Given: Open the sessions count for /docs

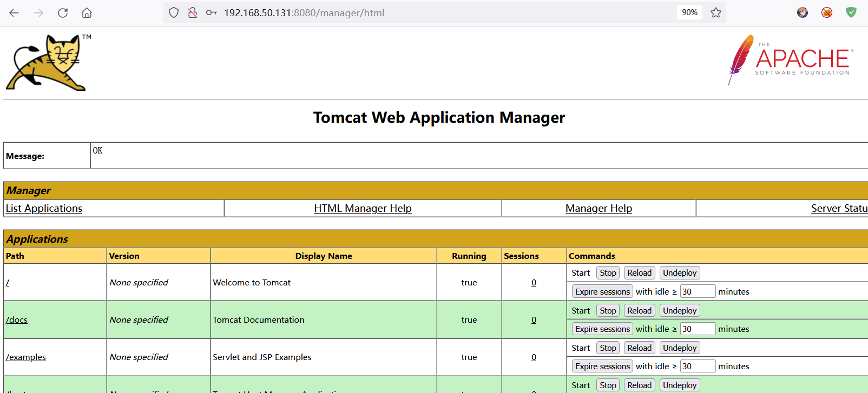Looking at the screenshot, I should [534, 319].
